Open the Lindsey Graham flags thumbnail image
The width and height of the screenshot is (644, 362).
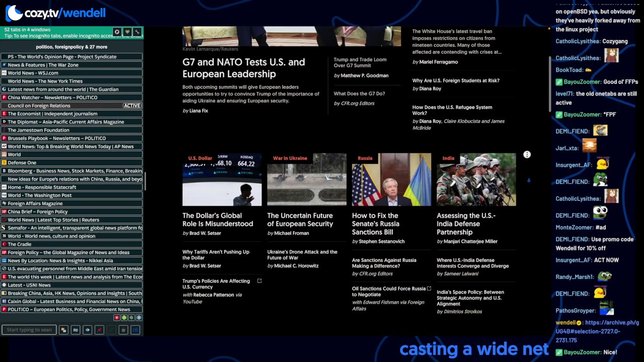point(391,179)
